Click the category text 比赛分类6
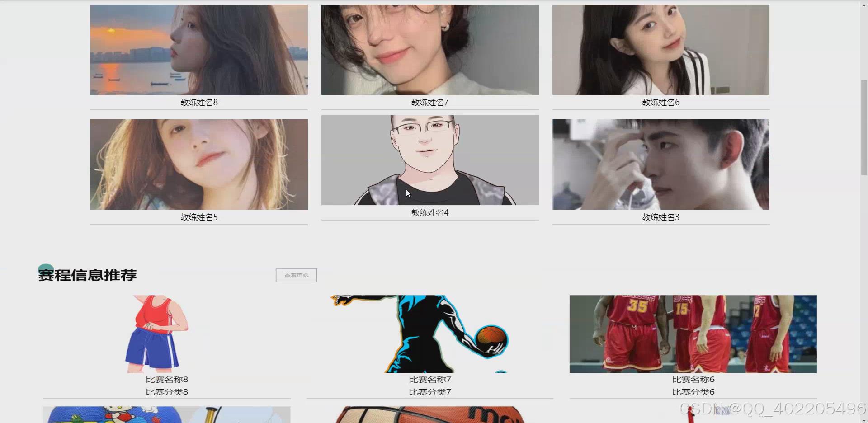 (693, 392)
